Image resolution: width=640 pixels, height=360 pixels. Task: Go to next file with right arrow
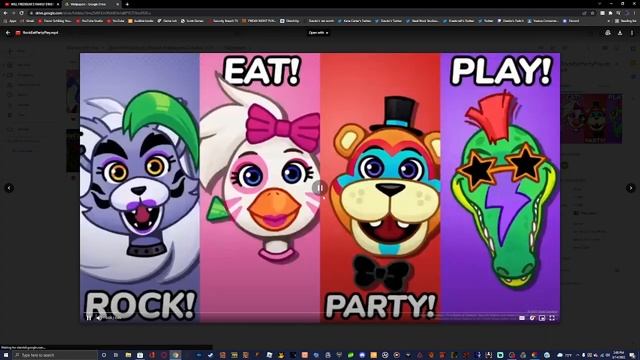point(631,188)
